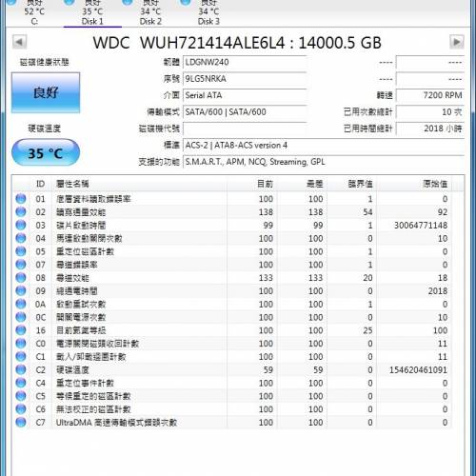Click the blue status orb for attribute 04
Viewport: 476px width, 476px height.
pos(21,238)
